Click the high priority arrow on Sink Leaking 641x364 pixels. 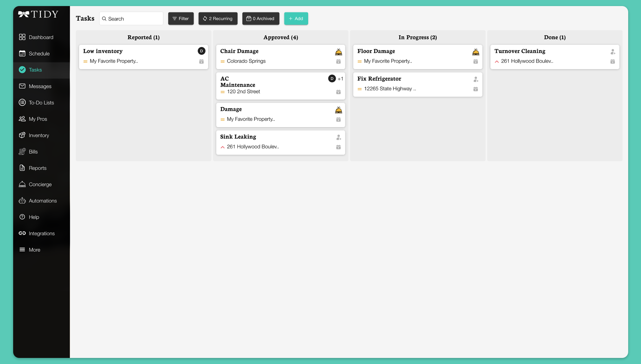click(x=223, y=147)
